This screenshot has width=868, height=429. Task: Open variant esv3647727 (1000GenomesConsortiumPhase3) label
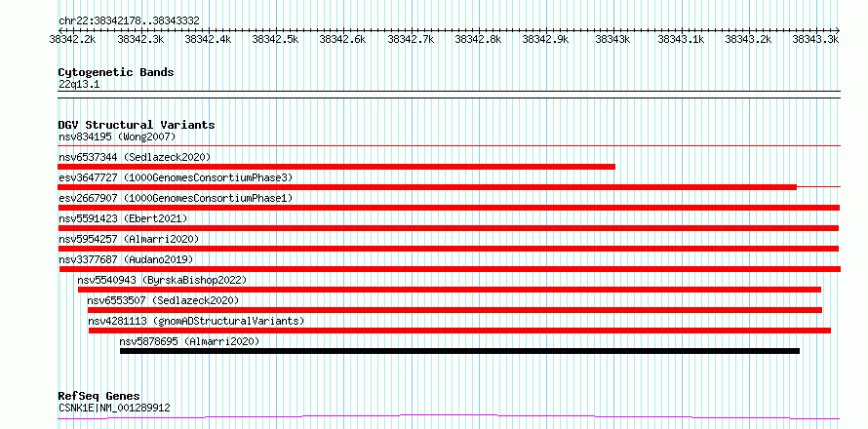176,177
